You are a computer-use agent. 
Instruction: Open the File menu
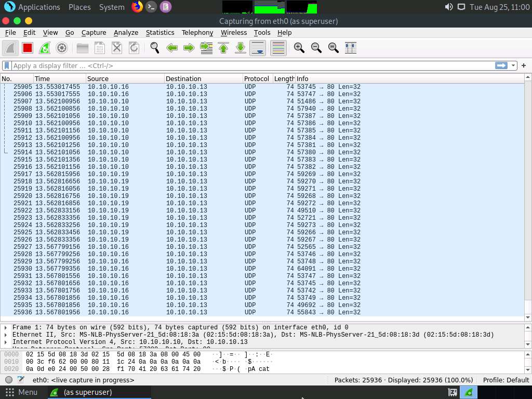tap(10, 33)
